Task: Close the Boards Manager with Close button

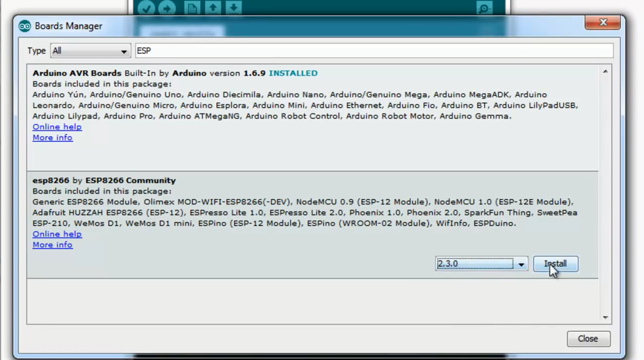Action: click(x=588, y=339)
